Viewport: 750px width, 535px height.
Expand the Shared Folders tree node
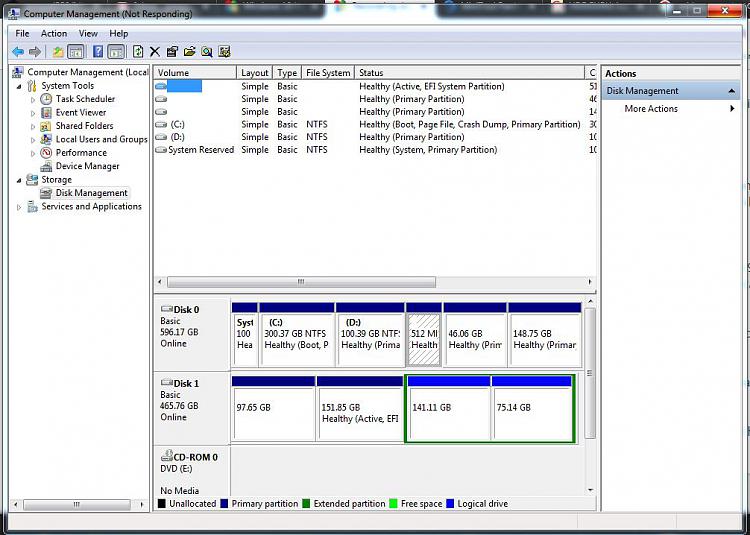point(33,127)
